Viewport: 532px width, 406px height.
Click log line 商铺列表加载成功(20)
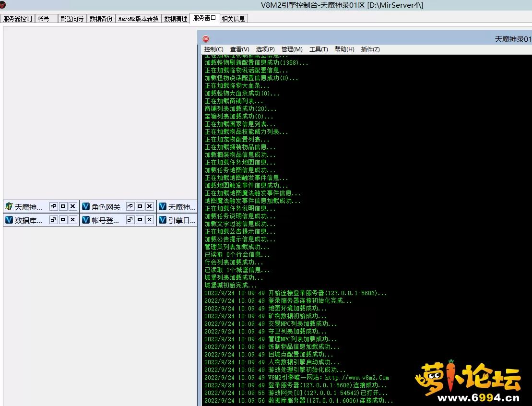[240, 109]
